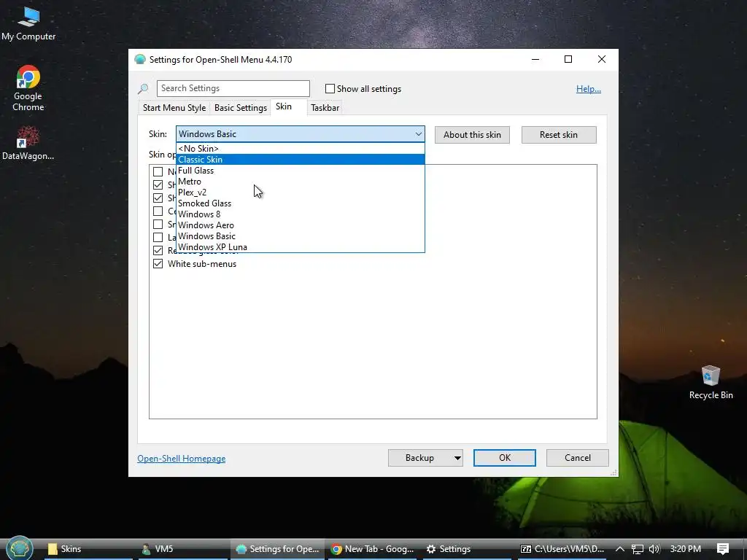Image resolution: width=747 pixels, height=560 pixels.
Task: Open the Recycle Bin
Action: pyautogui.click(x=711, y=382)
